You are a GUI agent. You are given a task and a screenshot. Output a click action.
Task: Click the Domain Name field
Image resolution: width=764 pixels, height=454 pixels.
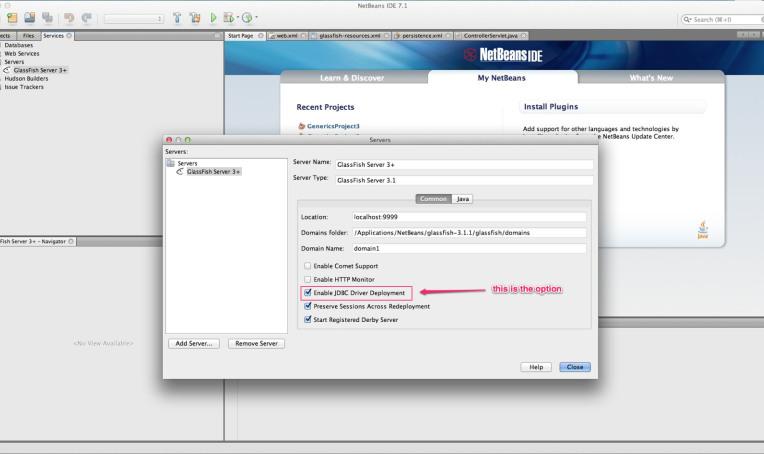[x=469, y=248]
